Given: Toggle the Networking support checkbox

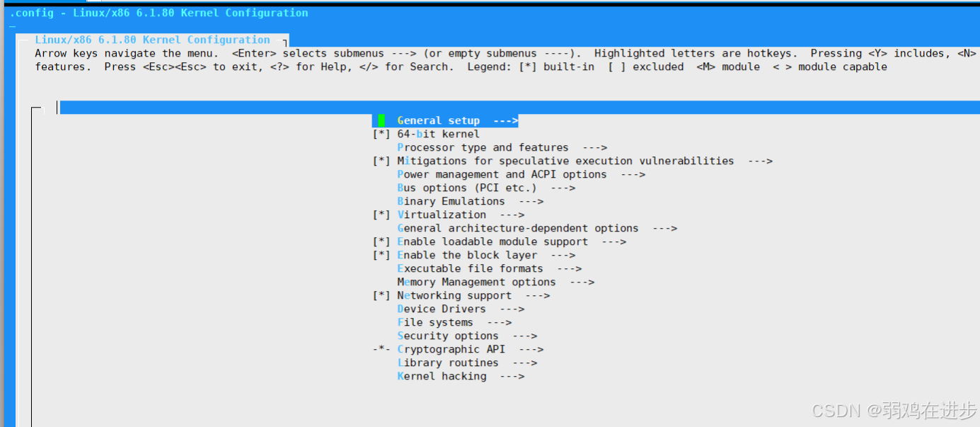Looking at the screenshot, I should (381, 295).
